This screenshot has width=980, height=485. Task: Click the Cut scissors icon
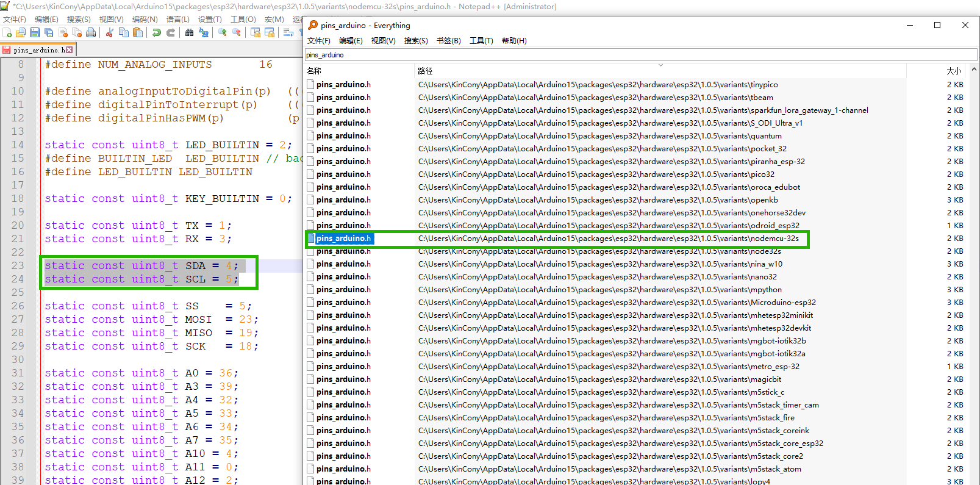(x=110, y=32)
